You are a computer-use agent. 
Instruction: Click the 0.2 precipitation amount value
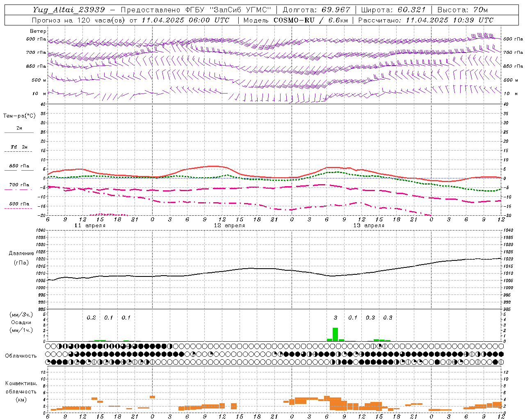point(91,318)
